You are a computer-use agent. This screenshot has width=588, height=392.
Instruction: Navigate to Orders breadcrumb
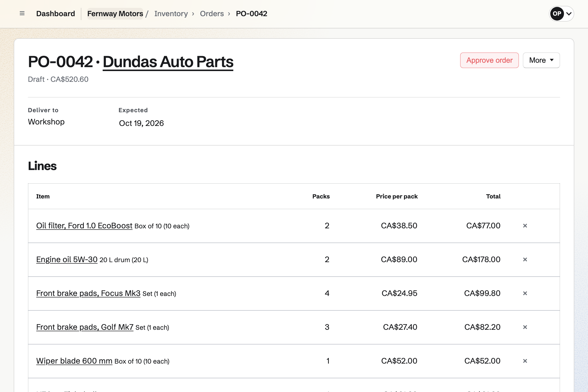[212, 13]
